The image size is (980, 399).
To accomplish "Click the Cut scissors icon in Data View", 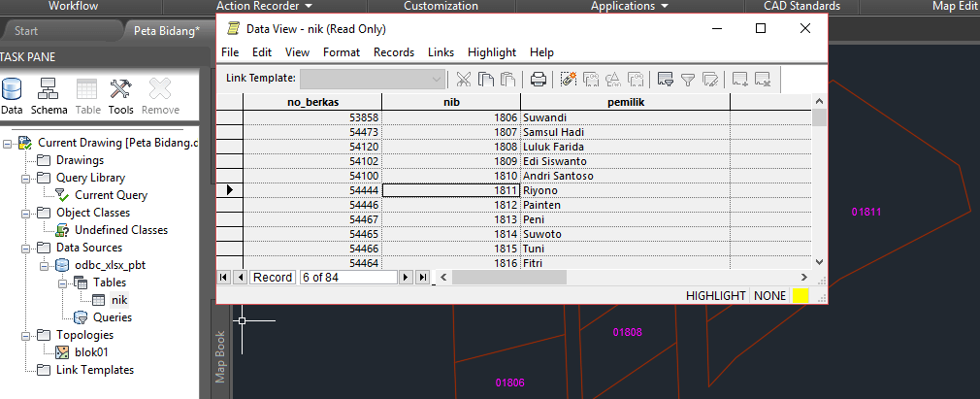I will pyautogui.click(x=463, y=80).
